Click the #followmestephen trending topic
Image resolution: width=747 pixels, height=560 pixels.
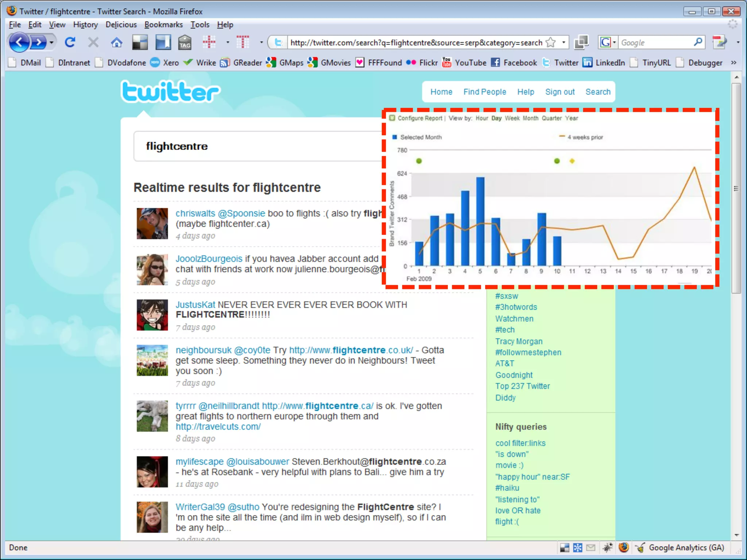coord(528,353)
